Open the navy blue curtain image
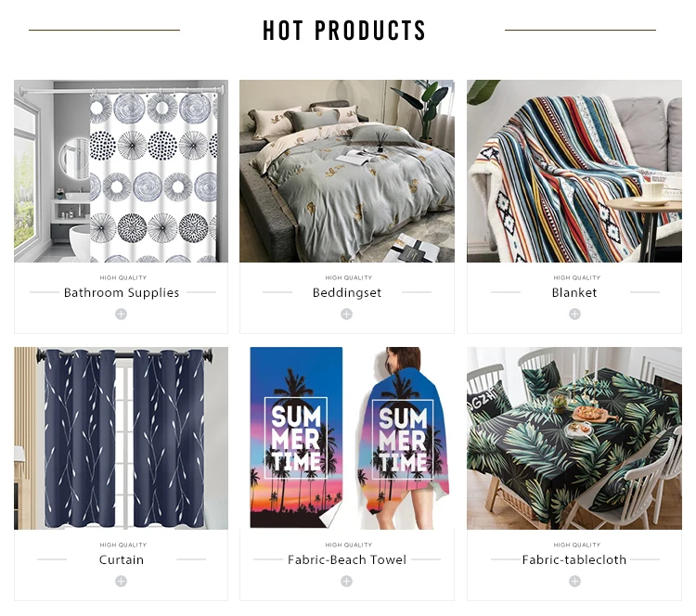 (122, 439)
